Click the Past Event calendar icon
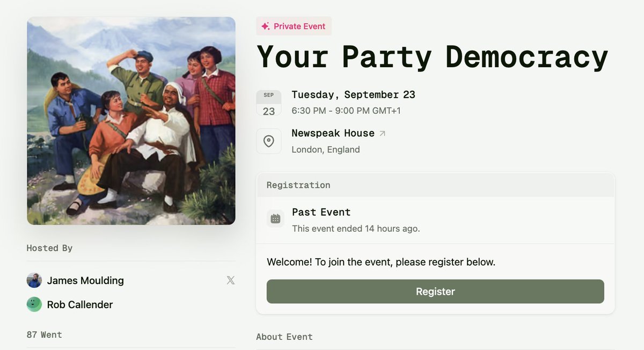Screen dimensions: 644x350 point(275,218)
